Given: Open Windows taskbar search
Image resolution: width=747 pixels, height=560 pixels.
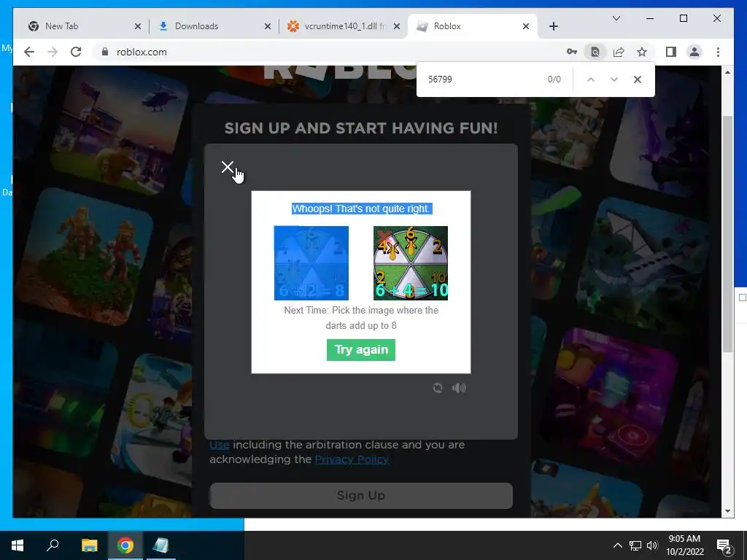Looking at the screenshot, I should (x=53, y=545).
